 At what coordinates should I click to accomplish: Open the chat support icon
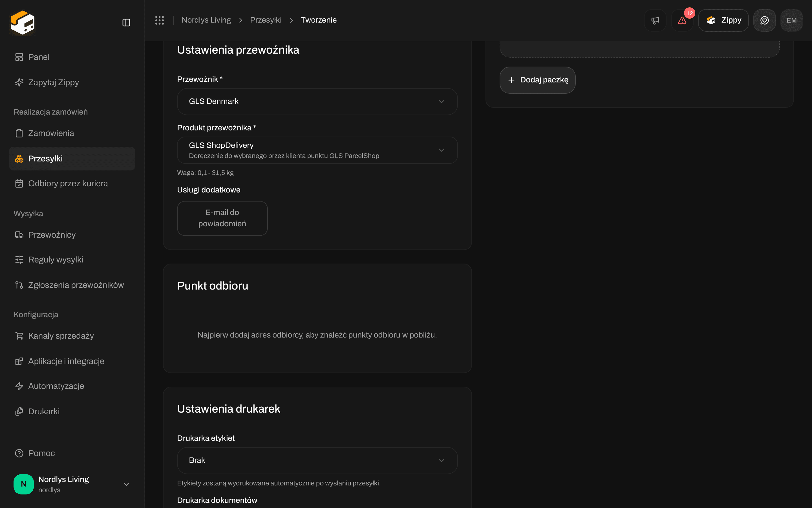click(764, 20)
